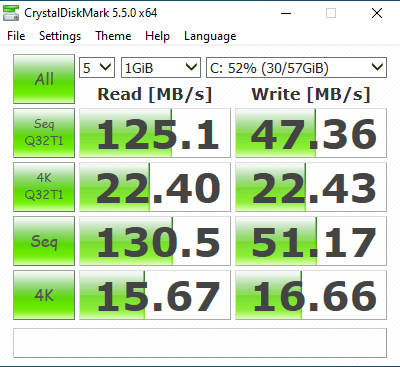
Task: Run all benchmarks with the All button
Action: 44,79
